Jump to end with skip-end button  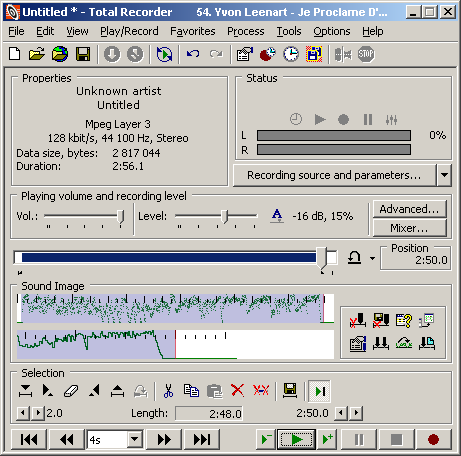(x=202, y=439)
